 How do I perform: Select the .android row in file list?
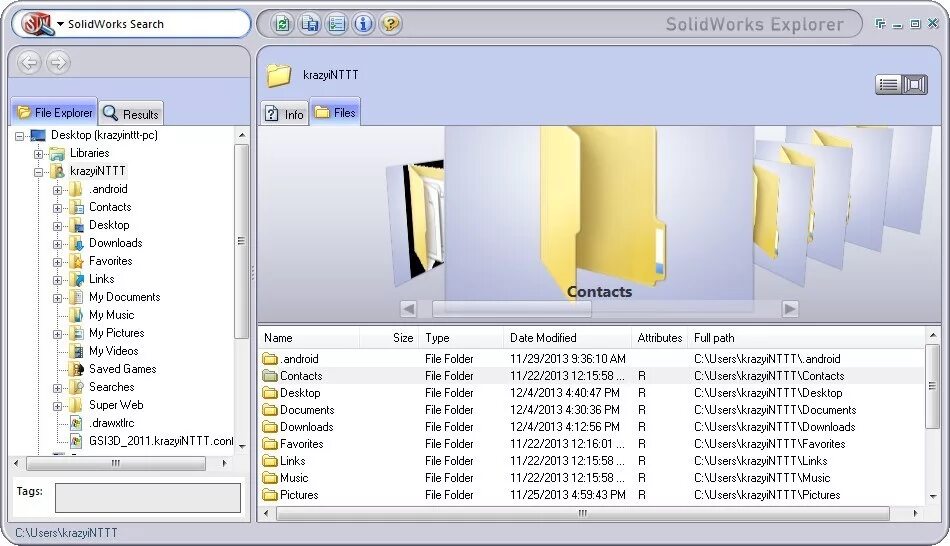[x=593, y=359]
